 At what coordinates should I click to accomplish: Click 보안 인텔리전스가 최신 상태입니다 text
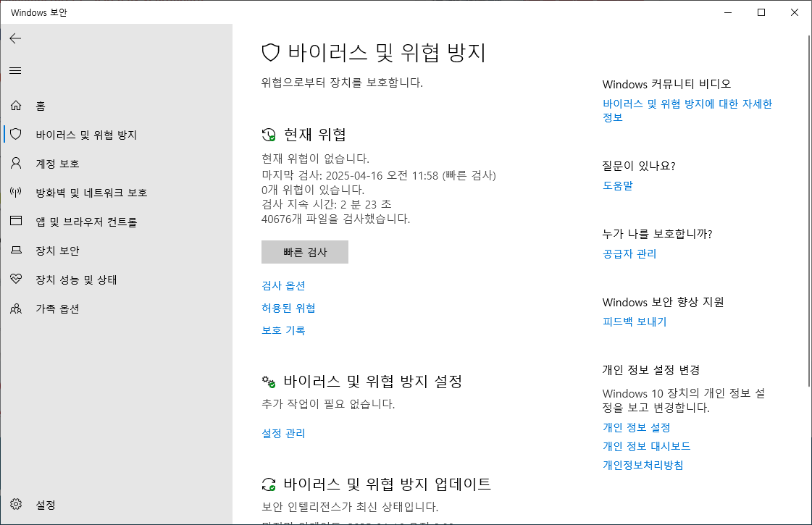(350, 507)
